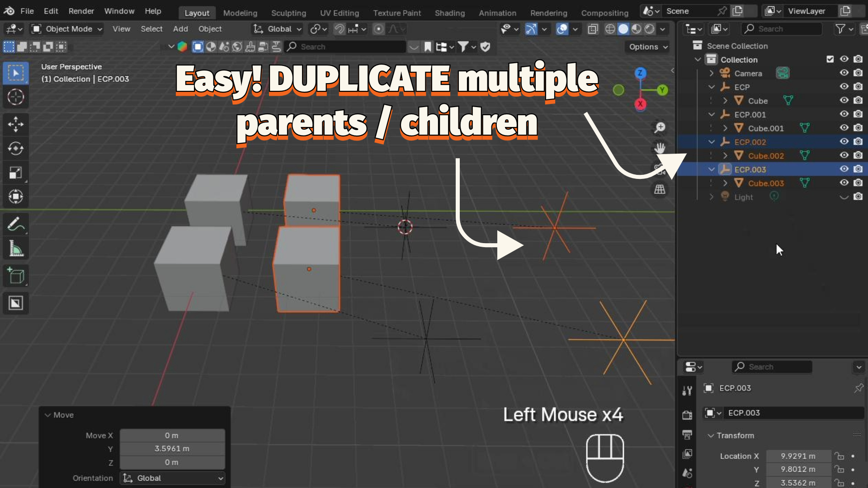Select the Cursor tool in toolbar
This screenshot has height=488, width=868.
(16, 97)
